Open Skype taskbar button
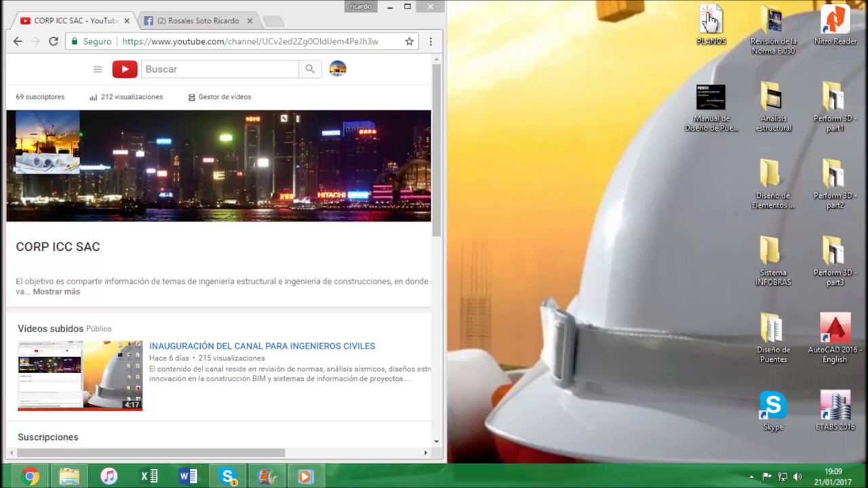Image resolution: width=868 pixels, height=488 pixels. click(229, 476)
